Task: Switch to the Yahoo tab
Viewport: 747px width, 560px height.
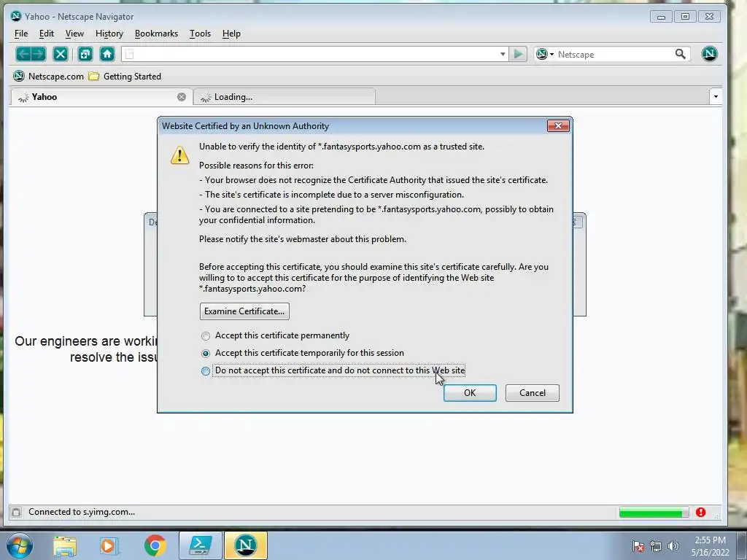Action: (x=101, y=97)
